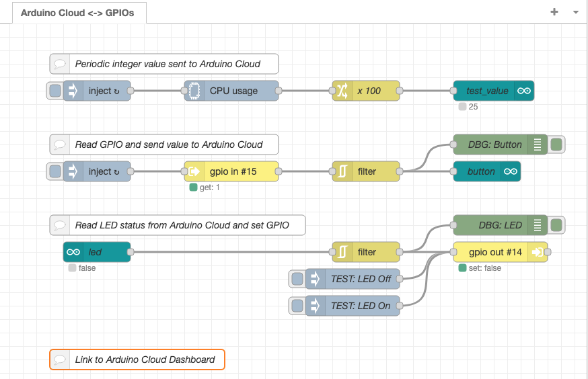588x379 pixels.
Task: Select the TEST: LED Off node label
Action: (361, 279)
